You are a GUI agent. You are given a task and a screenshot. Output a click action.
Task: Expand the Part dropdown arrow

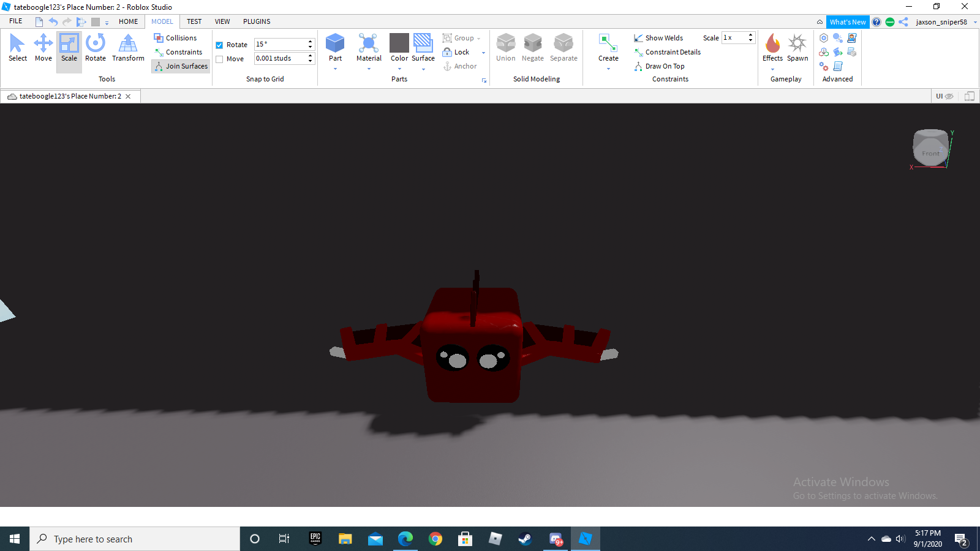click(x=335, y=69)
